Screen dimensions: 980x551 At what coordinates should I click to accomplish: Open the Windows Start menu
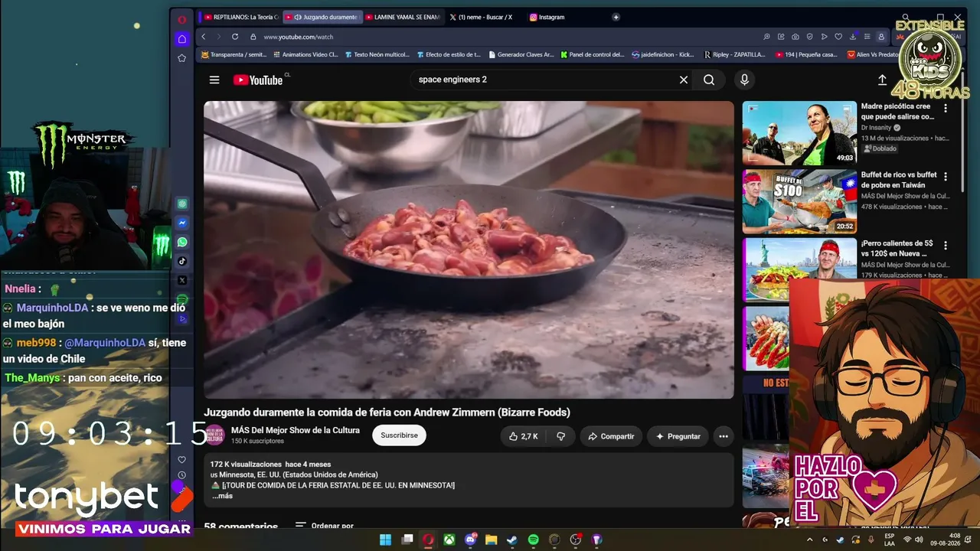tap(386, 540)
